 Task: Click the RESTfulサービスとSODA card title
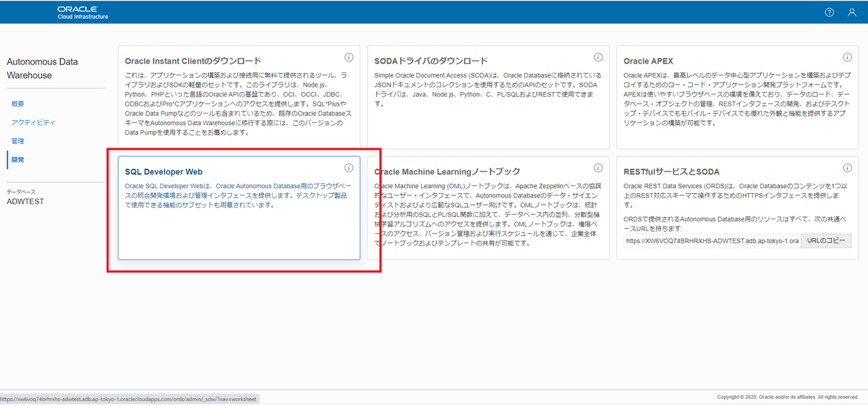[671, 172]
